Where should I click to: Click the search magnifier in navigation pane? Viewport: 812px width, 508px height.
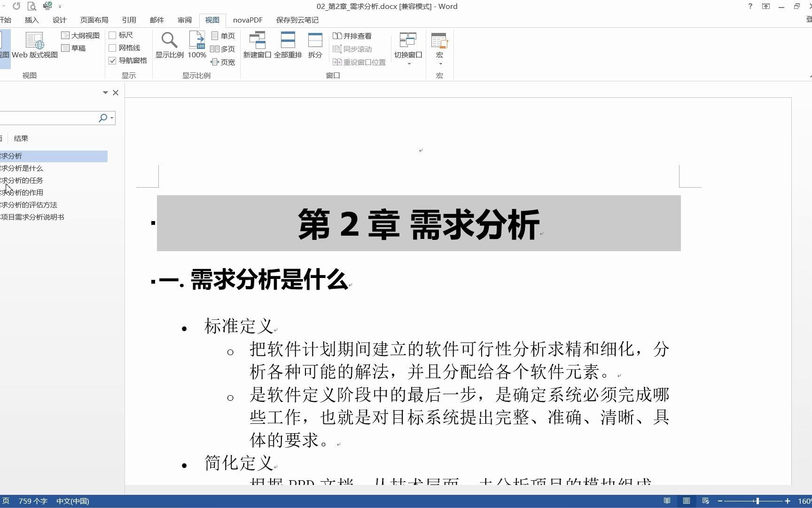point(103,118)
